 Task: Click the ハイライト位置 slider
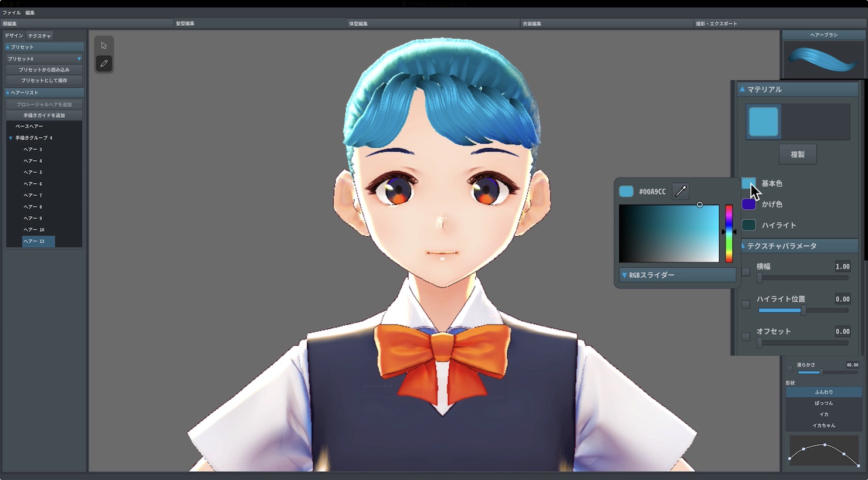click(x=802, y=311)
